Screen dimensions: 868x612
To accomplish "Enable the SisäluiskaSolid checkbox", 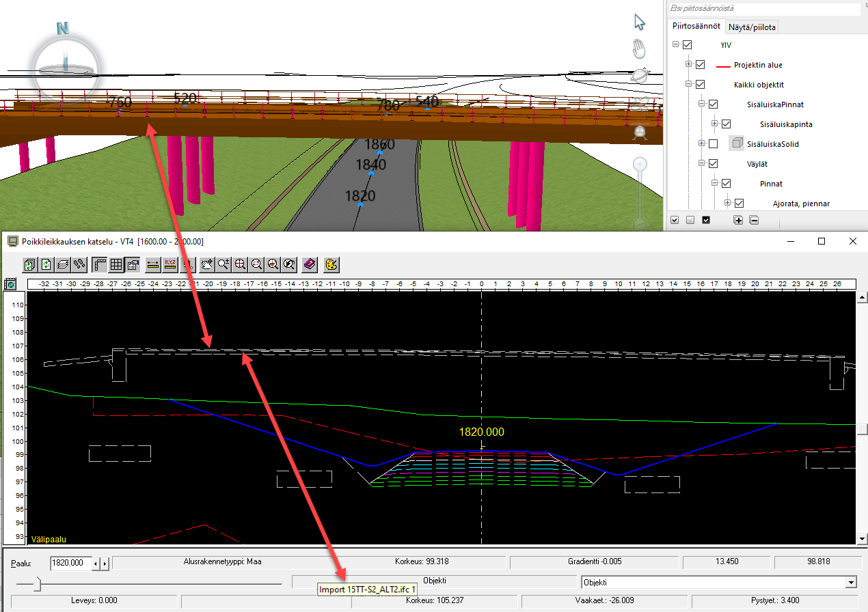I will pyautogui.click(x=714, y=144).
